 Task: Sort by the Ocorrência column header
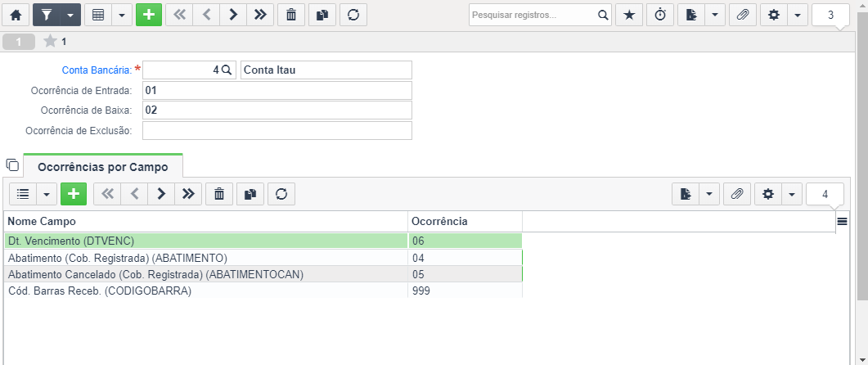(465, 222)
